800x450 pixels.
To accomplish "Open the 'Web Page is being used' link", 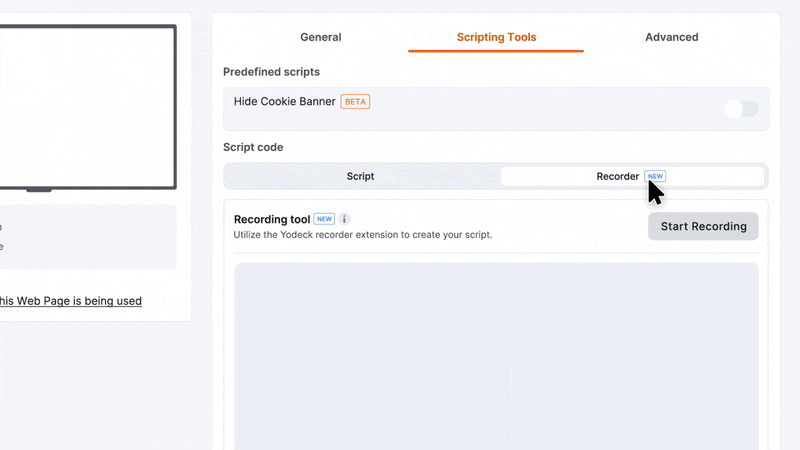I will click(x=71, y=301).
